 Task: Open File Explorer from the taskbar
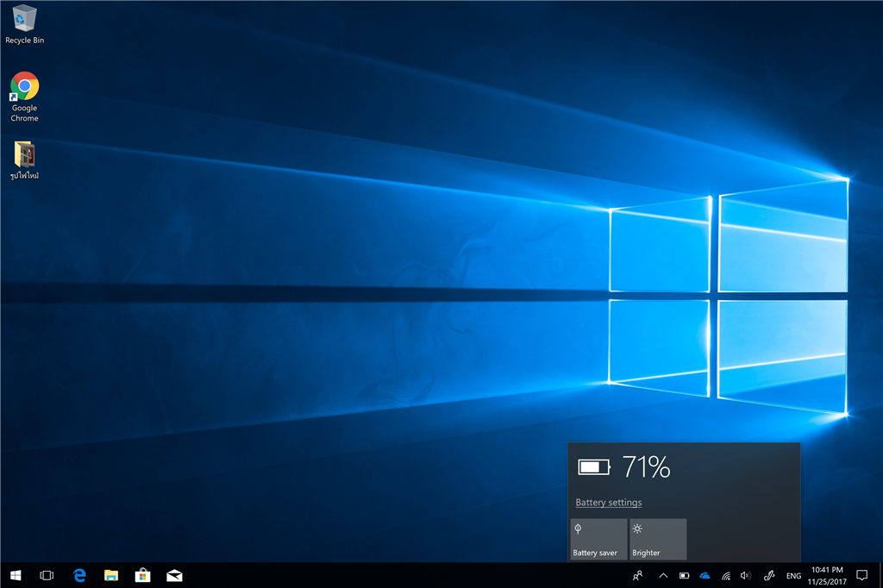(111, 575)
